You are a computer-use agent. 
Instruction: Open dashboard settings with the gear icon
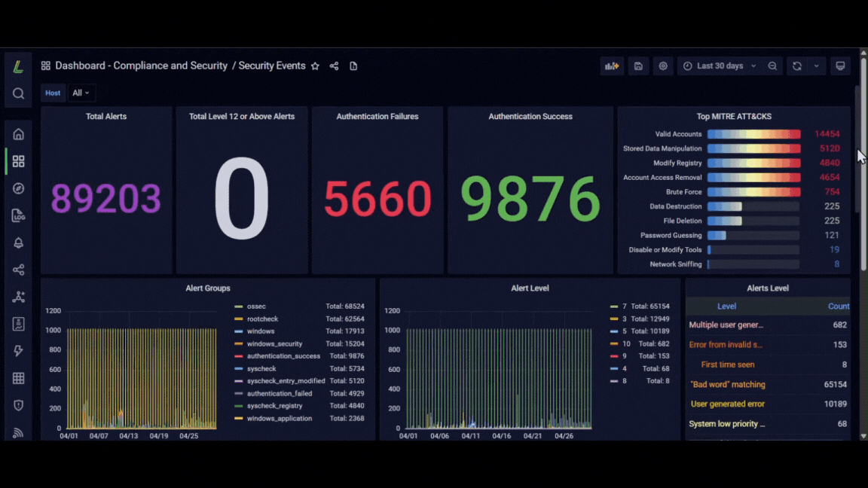click(662, 66)
